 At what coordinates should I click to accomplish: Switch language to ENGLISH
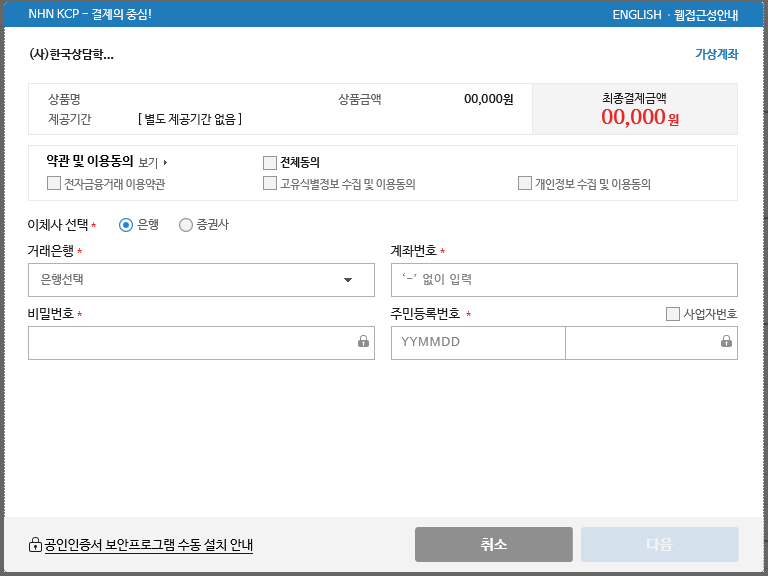pos(637,15)
